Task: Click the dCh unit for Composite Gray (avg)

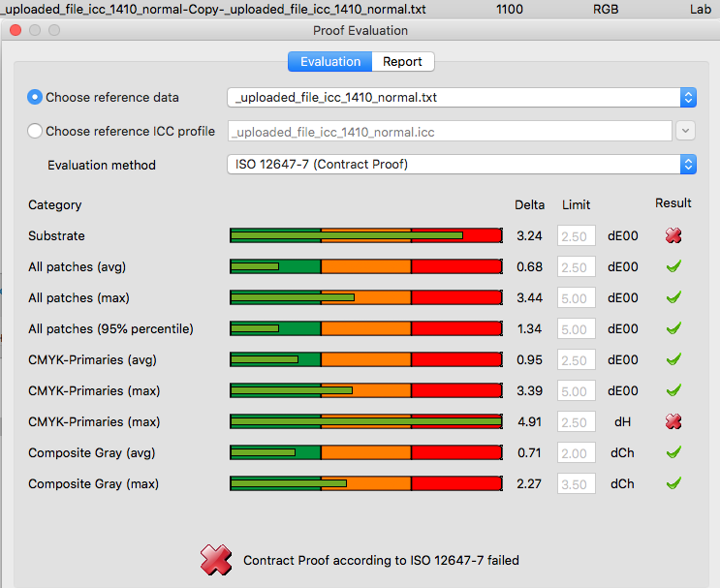Action: 622,452
